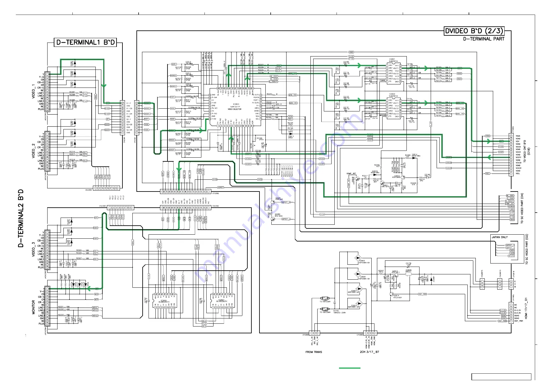The image size is (555, 392).
Task: Click 'TO SC VIDEO PART (04)' label
Action: point(522,209)
